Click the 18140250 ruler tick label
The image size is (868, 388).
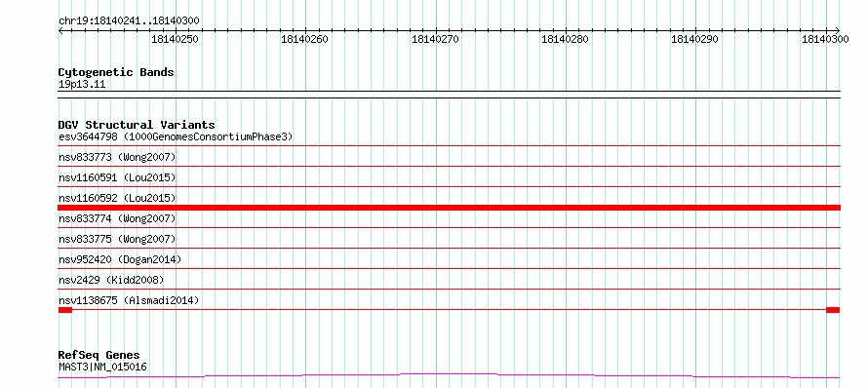click(x=175, y=39)
